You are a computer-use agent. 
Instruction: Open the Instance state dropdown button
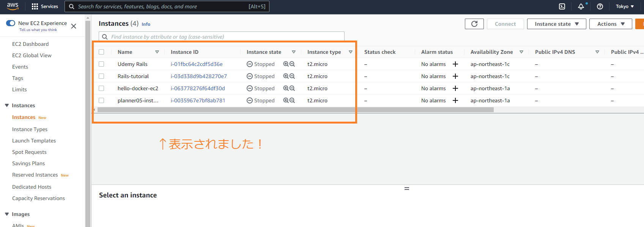point(557,24)
